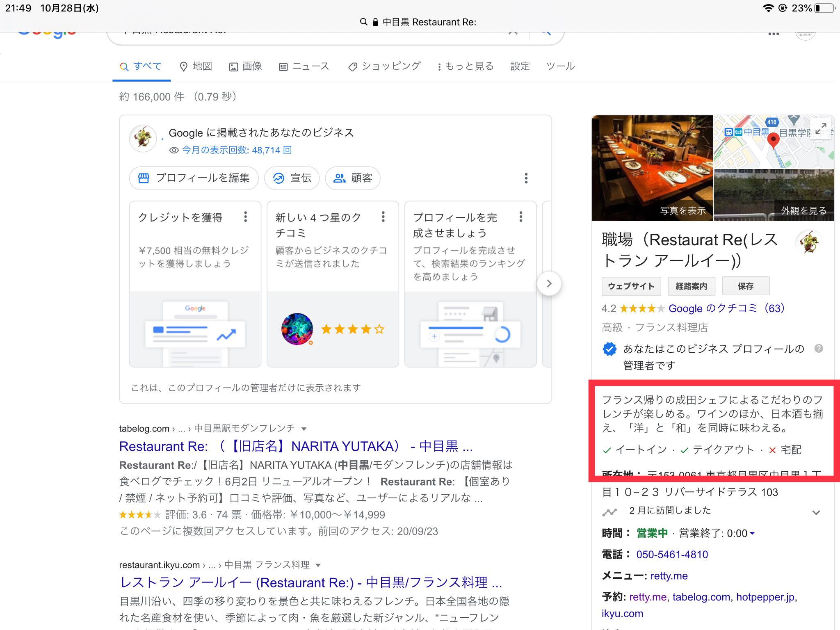Switch to the 画像 search tab
Screen dimensions: 840x630
pos(245,66)
